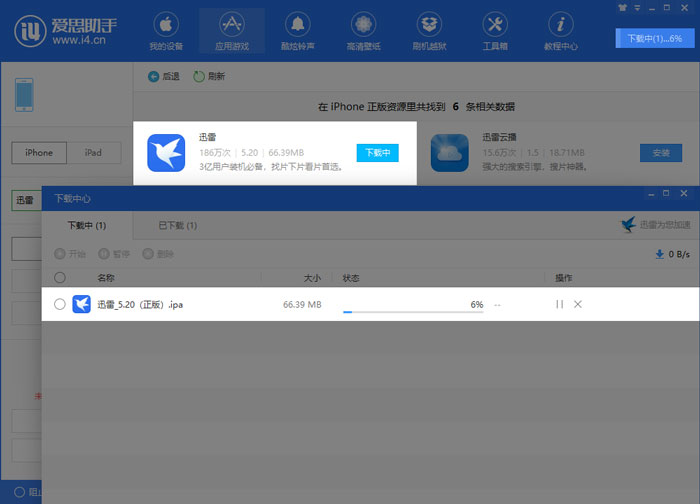Refresh results with 刷新

coord(209,76)
